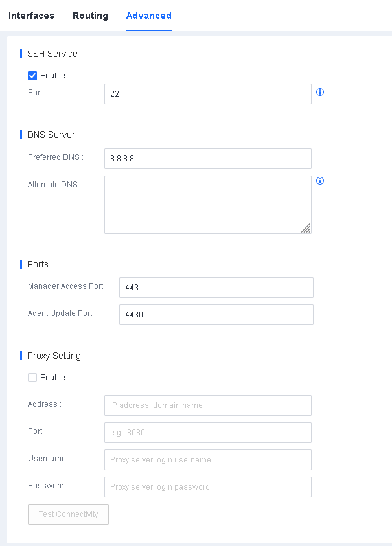Viewport: 392px width, 546px height.
Task: Click inside the Alternate DNS text area
Action: [207, 204]
